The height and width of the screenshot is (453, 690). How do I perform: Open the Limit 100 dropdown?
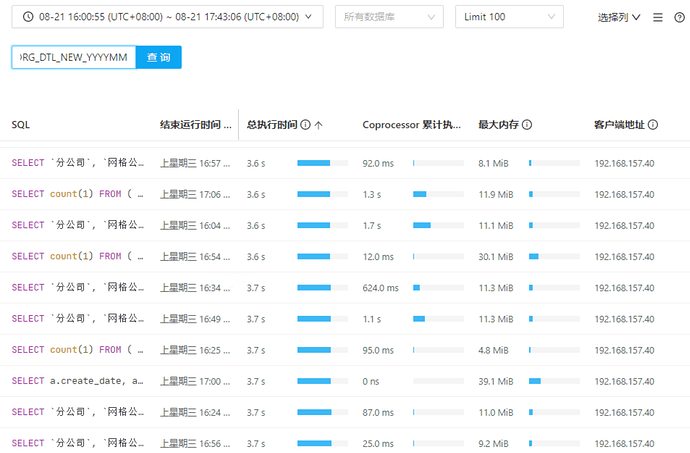tap(509, 17)
